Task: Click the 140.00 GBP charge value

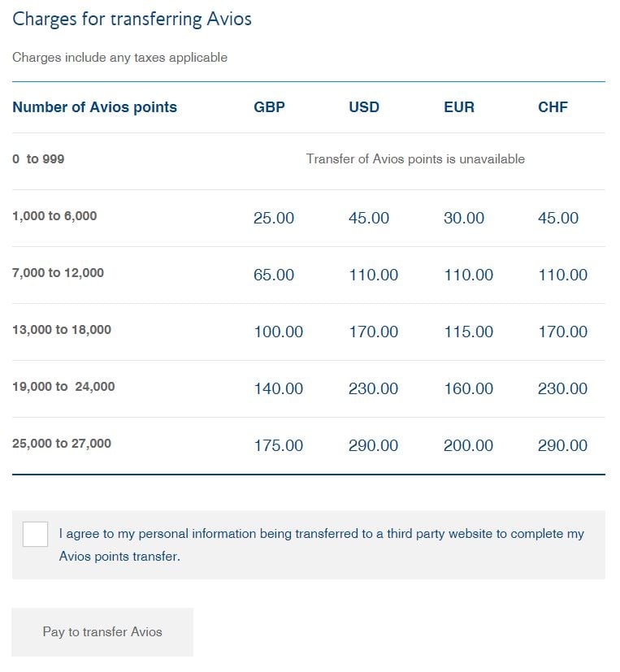Action: pyautogui.click(x=278, y=388)
